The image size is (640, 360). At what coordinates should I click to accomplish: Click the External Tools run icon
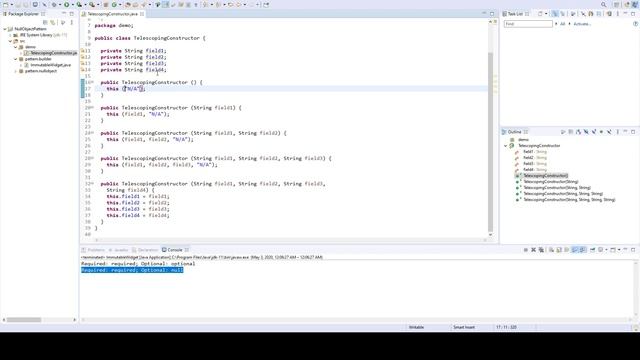point(92,4)
